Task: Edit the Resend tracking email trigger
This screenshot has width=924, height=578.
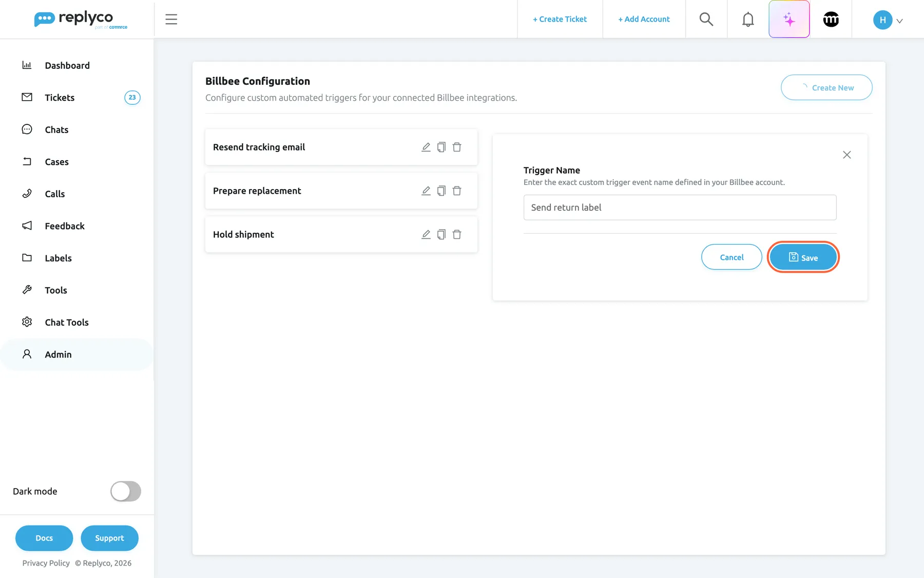Action: click(426, 147)
